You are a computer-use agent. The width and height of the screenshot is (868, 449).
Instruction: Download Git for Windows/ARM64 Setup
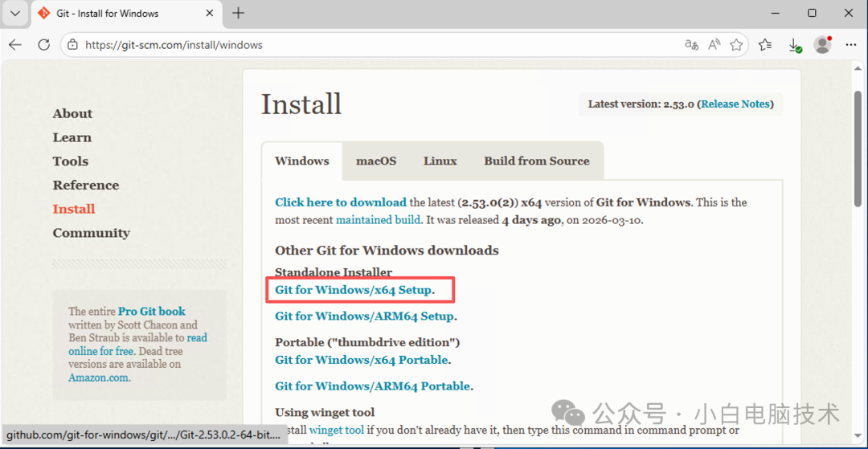364,316
